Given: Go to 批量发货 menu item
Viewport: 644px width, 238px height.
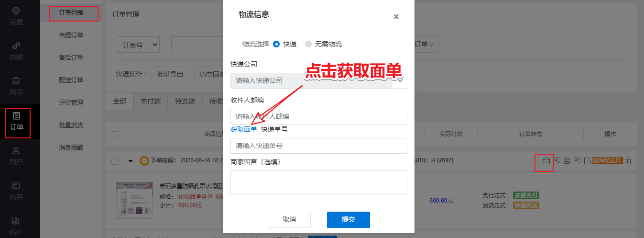Looking at the screenshot, I should (x=71, y=125).
